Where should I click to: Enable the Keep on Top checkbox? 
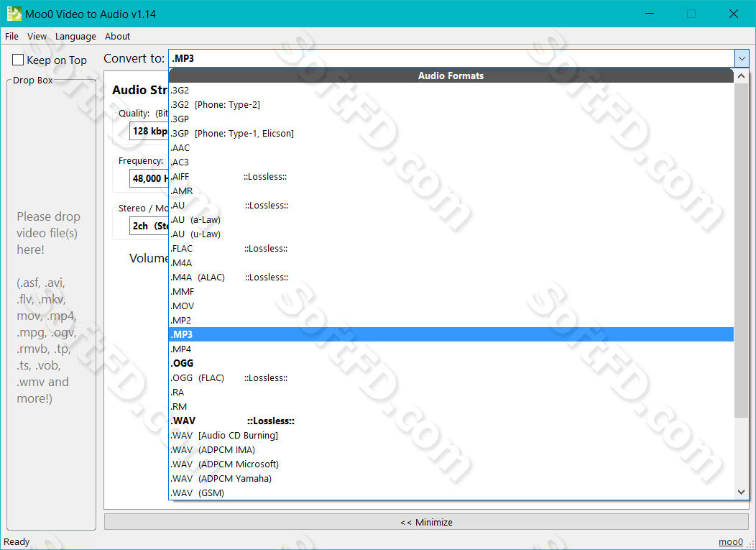pos(18,60)
